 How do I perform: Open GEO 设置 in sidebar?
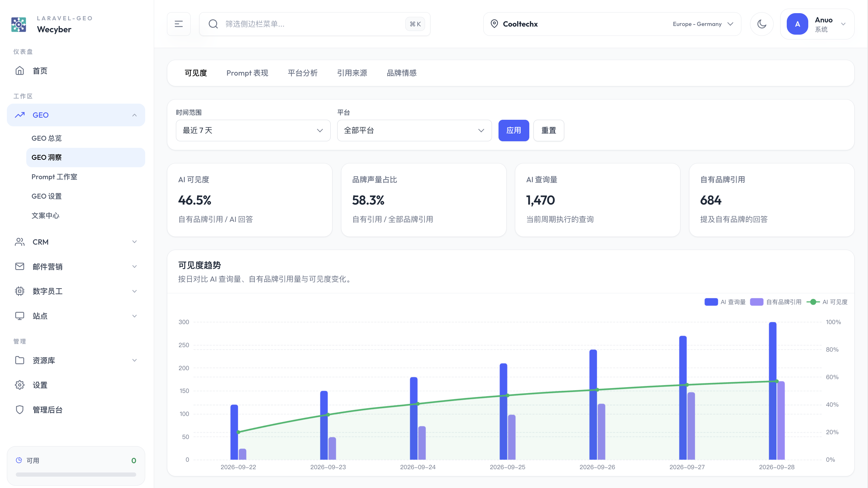pos(86,196)
